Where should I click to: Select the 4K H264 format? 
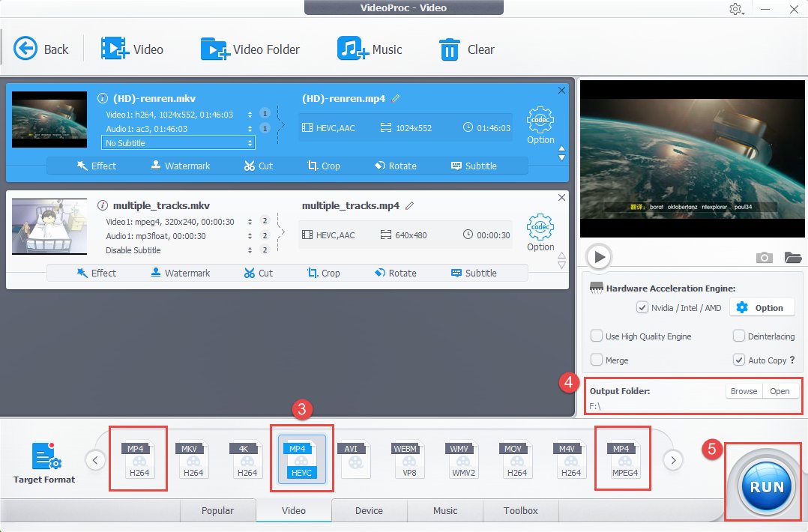tap(247, 459)
